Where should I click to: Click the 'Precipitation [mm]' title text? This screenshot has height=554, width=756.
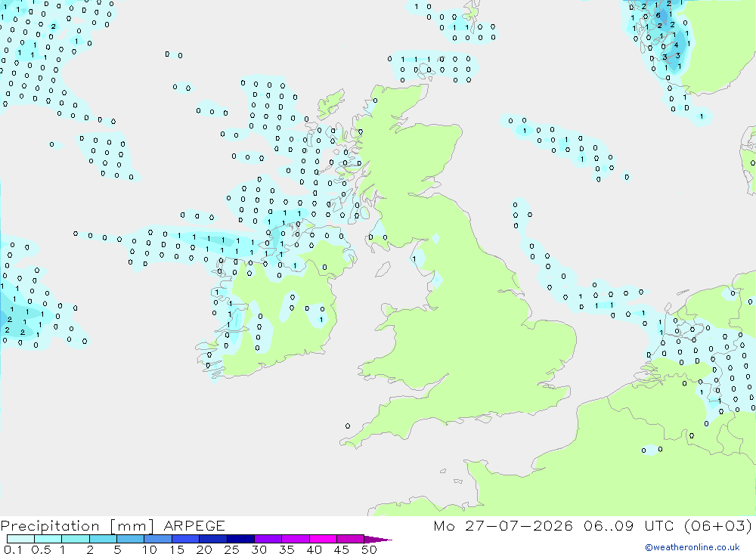(x=77, y=526)
